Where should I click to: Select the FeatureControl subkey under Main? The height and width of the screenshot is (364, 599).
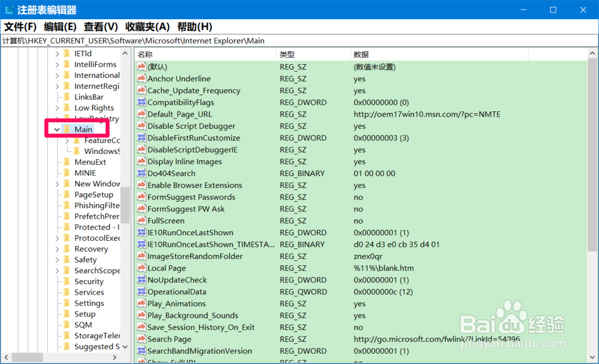[102, 141]
